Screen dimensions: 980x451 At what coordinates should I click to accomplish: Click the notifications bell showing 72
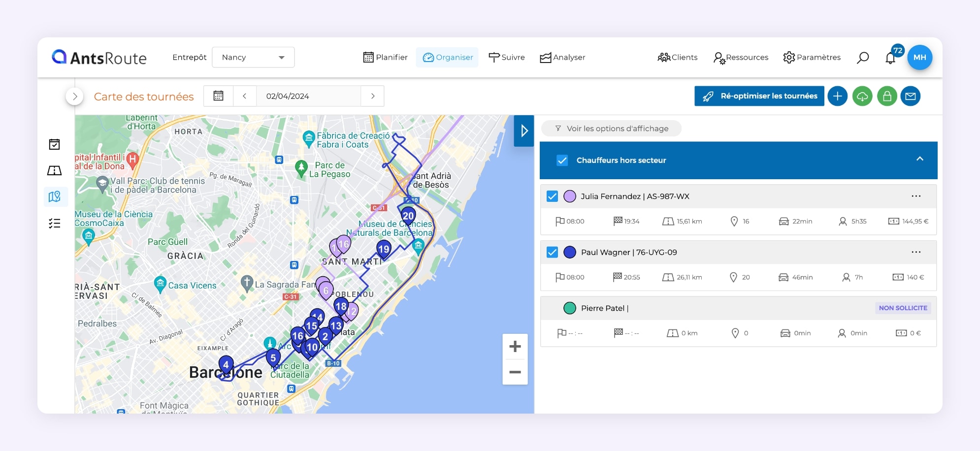890,58
